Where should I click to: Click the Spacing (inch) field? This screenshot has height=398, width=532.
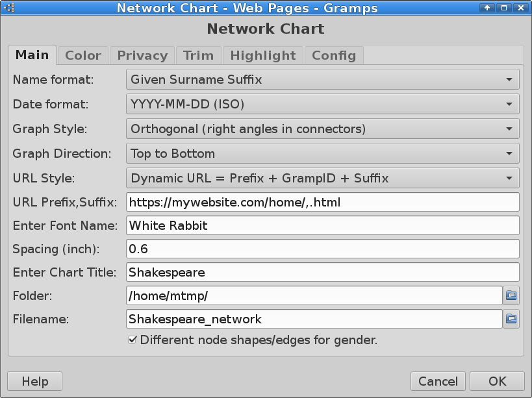323,249
